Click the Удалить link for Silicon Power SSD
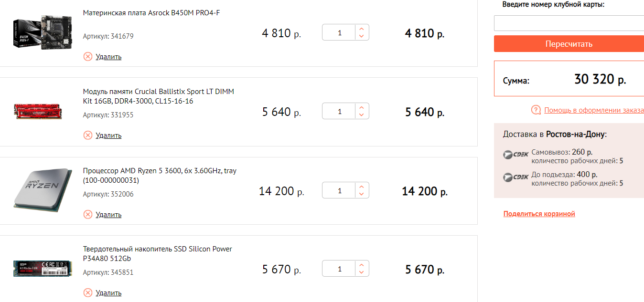The width and height of the screenshot is (644, 302). pos(108,293)
